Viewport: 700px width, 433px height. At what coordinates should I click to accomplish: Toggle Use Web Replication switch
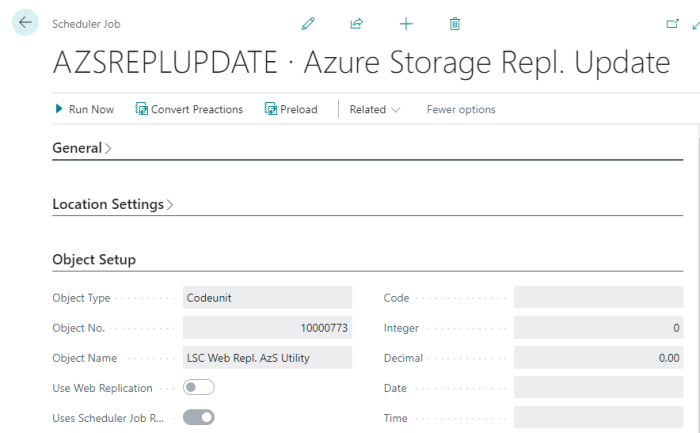[x=198, y=388]
